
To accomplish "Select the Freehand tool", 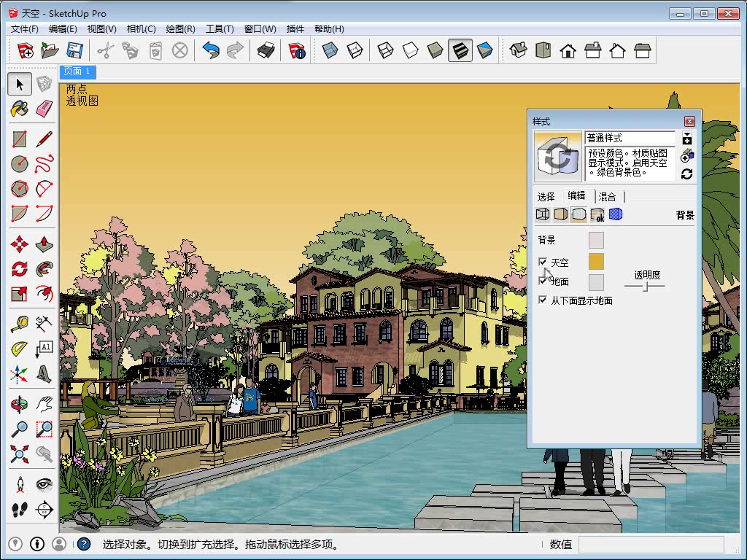I will pyautogui.click(x=44, y=164).
